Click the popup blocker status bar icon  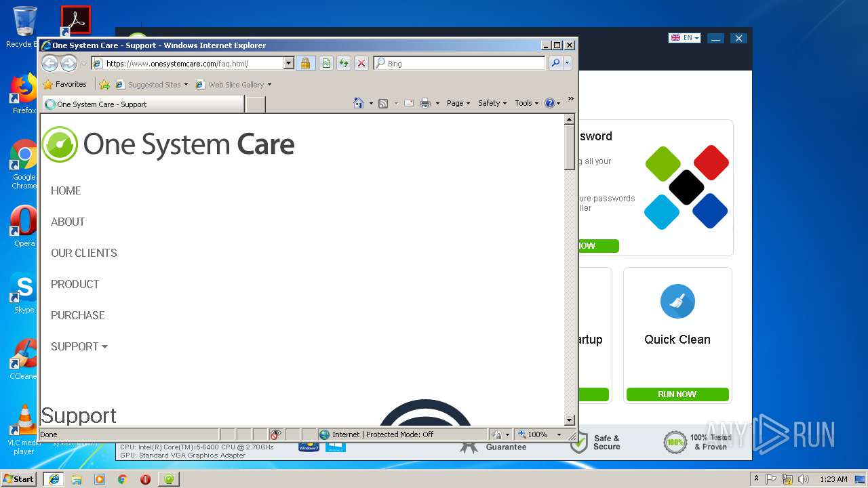coord(275,434)
